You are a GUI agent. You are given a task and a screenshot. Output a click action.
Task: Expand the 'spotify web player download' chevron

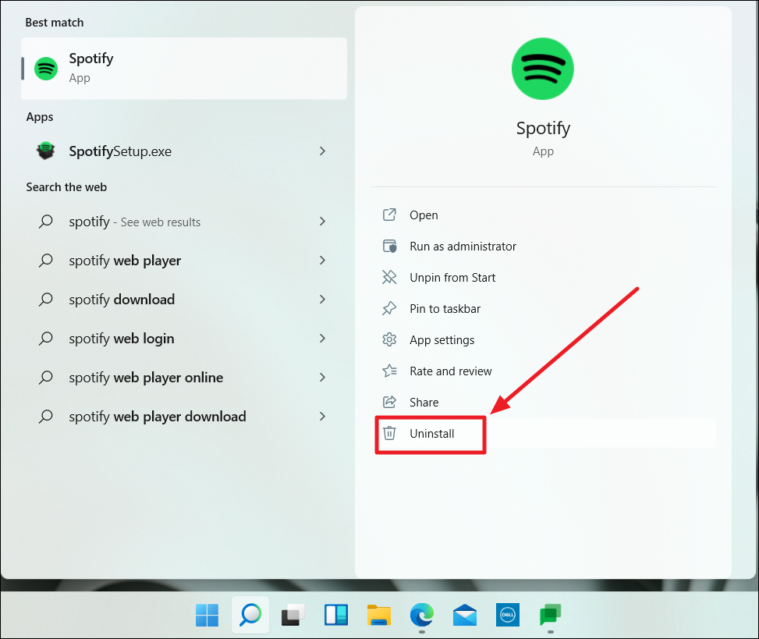322,416
